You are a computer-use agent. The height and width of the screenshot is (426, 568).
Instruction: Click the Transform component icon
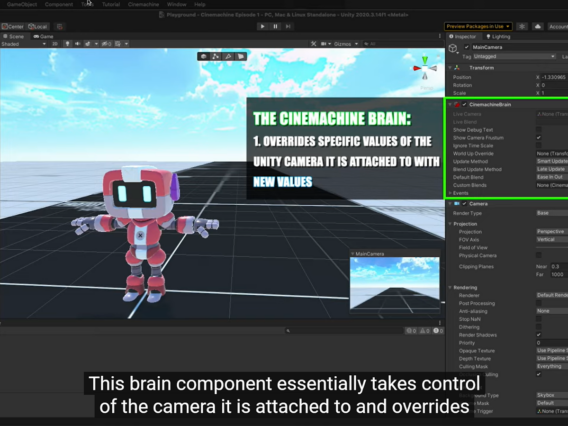tap(457, 68)
